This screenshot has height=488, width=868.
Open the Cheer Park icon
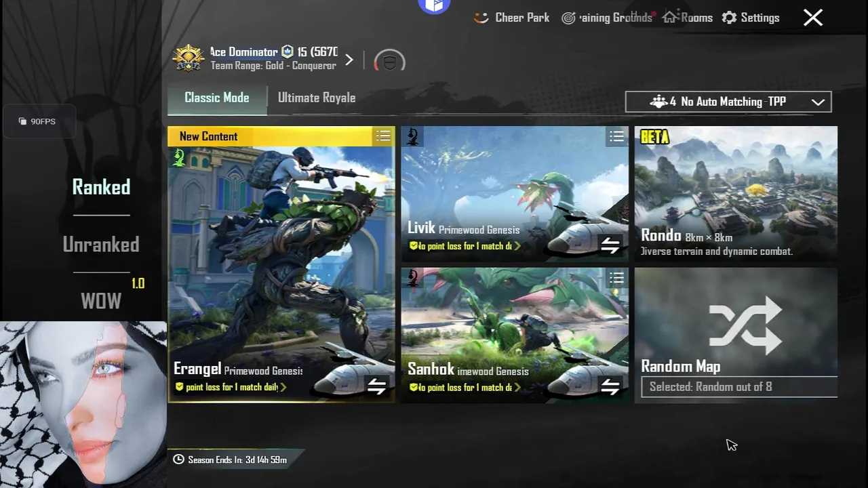pyautogui.click(x=481, y=18)
